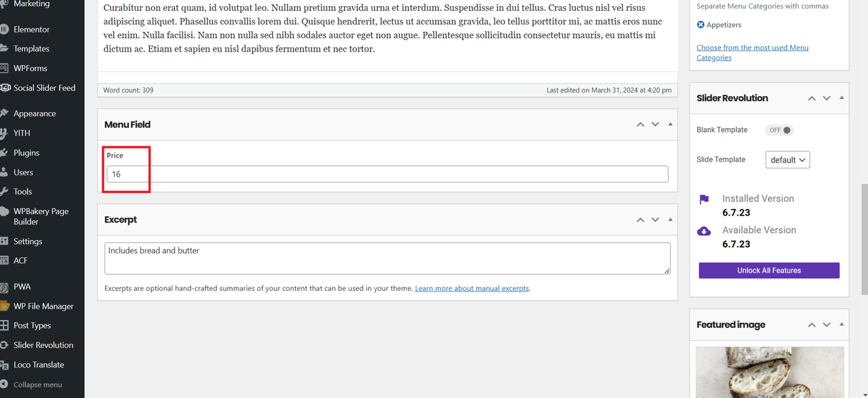Click the WP File Manager icon

(3, 306)
